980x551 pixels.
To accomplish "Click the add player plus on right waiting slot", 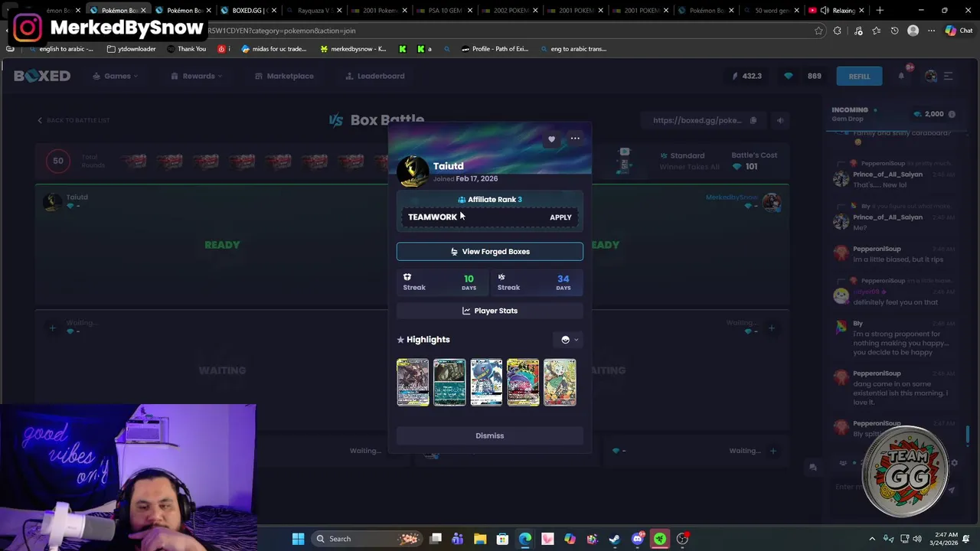I will (x=772, y=328).
